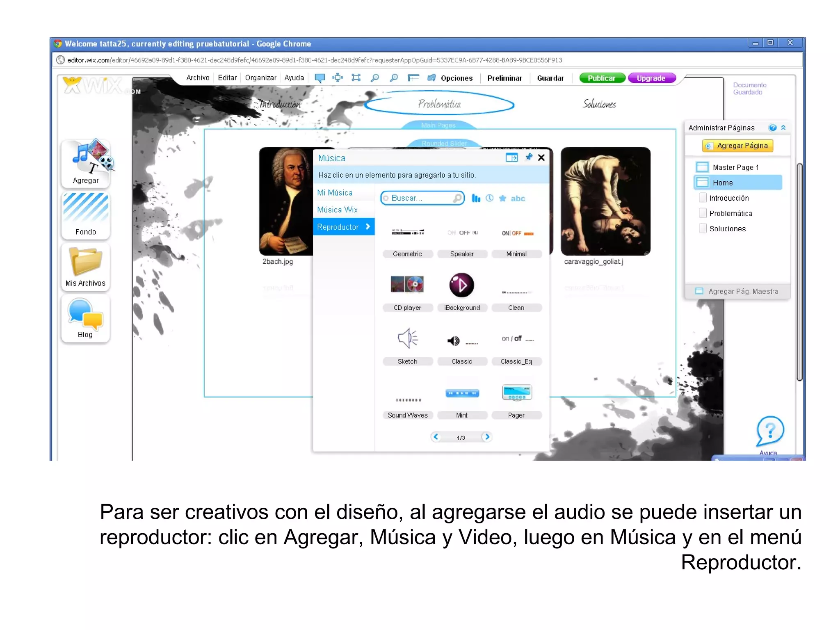Show favorites with star icon
The width and height of the screenshot is (840, 630).
(x=502, y=199)
